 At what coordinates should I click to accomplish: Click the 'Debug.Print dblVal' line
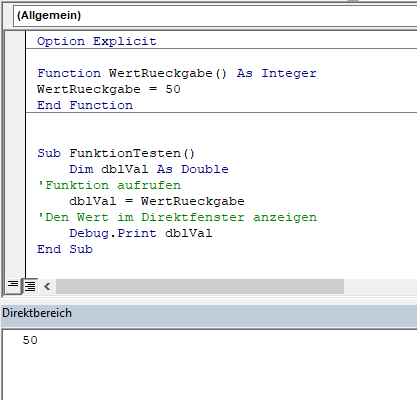click(141, 233)
